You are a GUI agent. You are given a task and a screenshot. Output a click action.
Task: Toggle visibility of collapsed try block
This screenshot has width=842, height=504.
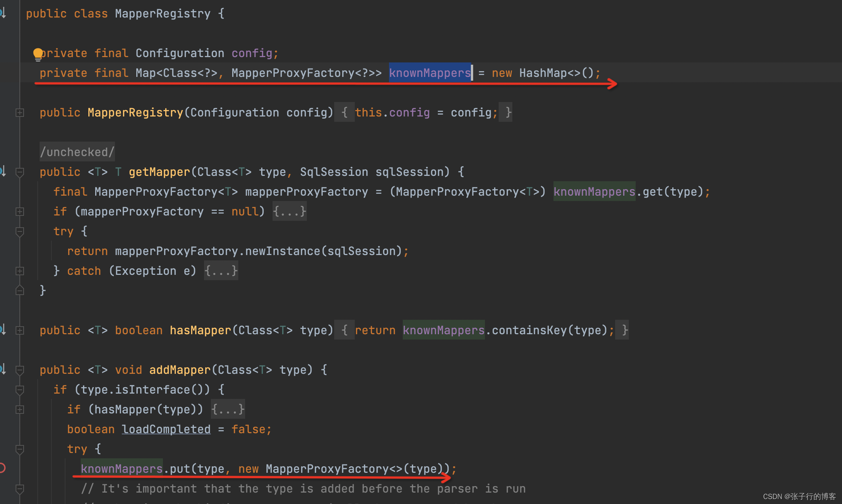point(19,271)
